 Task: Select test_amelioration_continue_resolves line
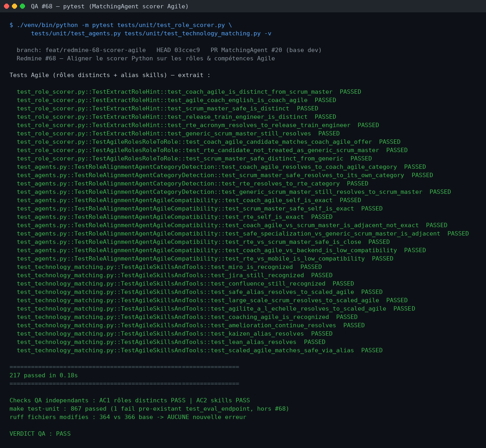point(191,325)
